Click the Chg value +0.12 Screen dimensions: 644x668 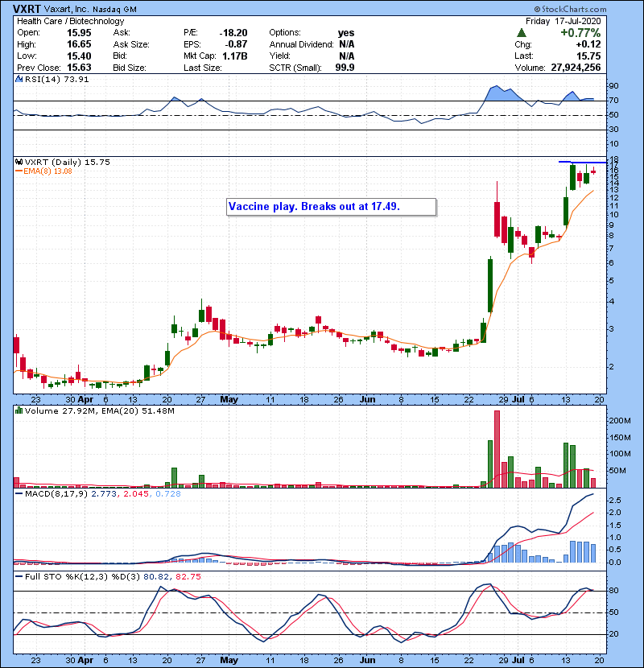(x=588, y=44)
